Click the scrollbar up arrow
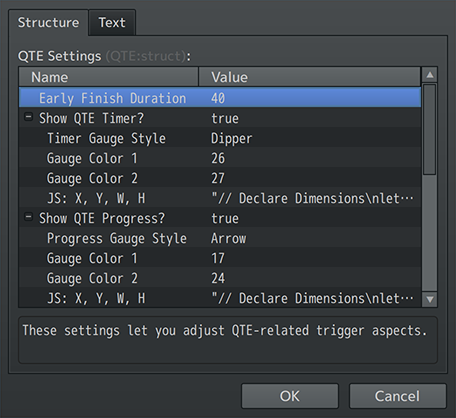The image size is (456, 418). click(x=430, y=75)
